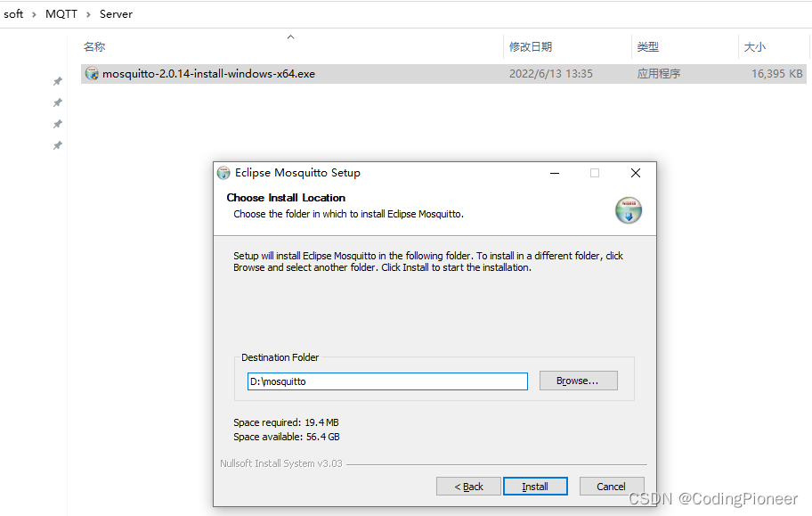This screenshot has width=812, height=516.
Task: Click the Space required: 19.4 MB text
Action: 286,422
